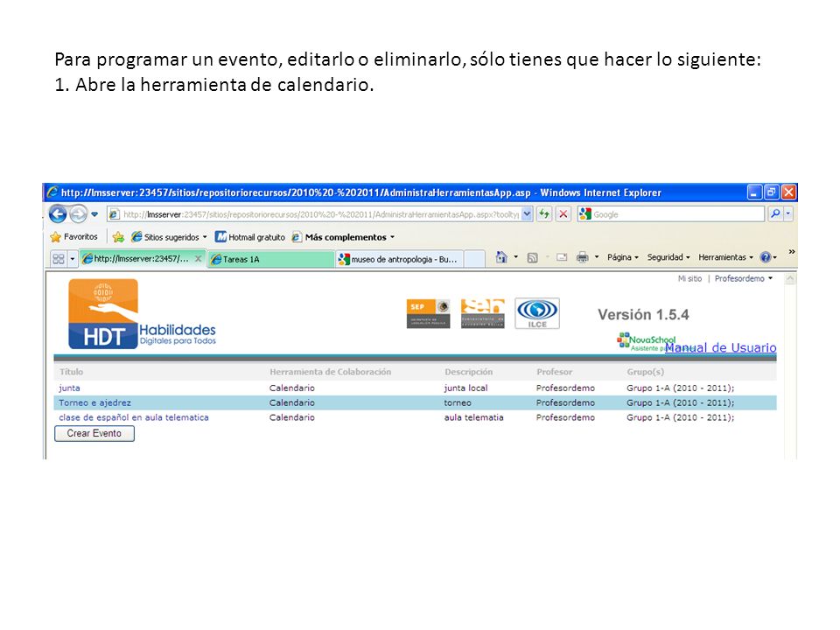Viewport: 840px width, 630px height.
Task: Click the Herramienta de Colaboración column header
Action: coord(330,372)
